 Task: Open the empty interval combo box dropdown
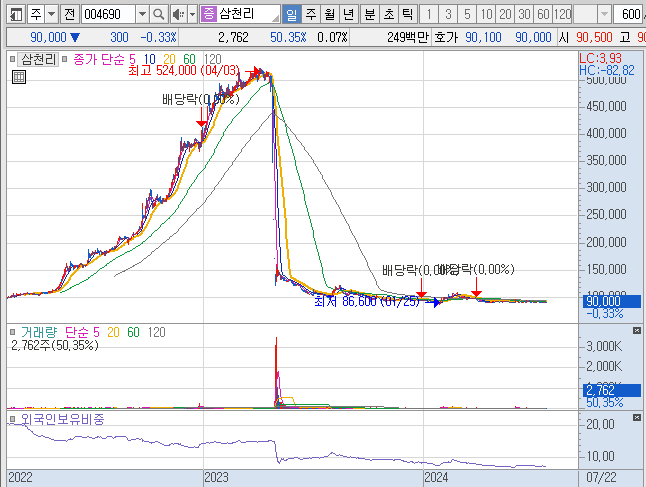pos(604,14)
